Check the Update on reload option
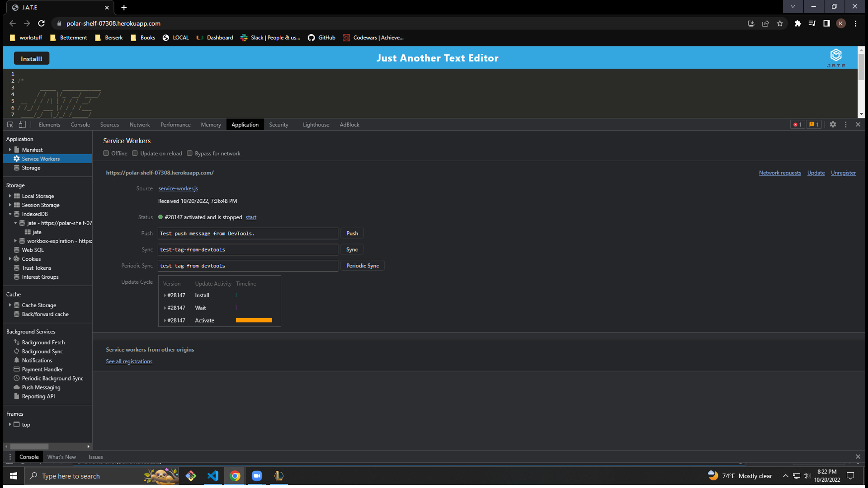Viewport: 868px width, 488px height. tap(135, 153)
